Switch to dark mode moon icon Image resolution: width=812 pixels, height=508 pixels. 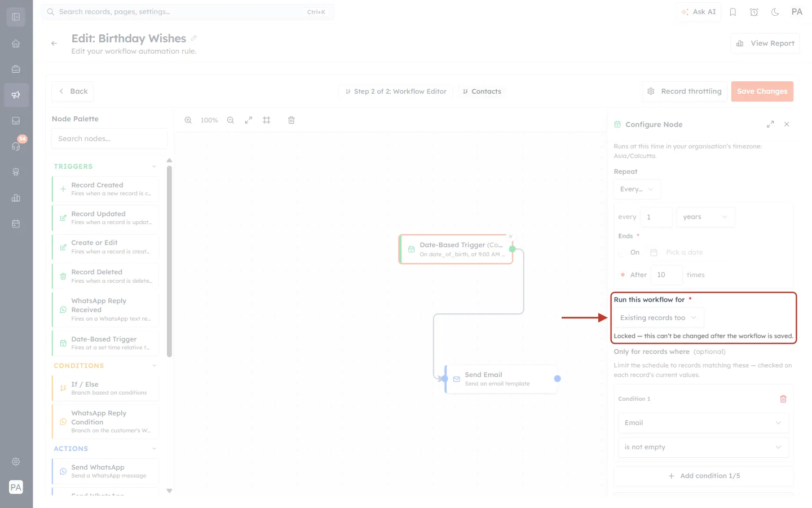775,12
